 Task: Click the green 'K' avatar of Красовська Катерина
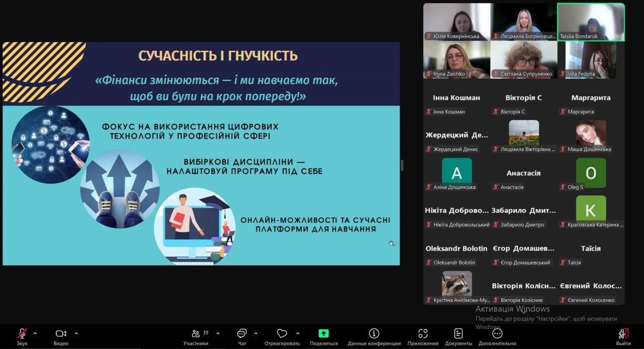(x=591, y=209)
